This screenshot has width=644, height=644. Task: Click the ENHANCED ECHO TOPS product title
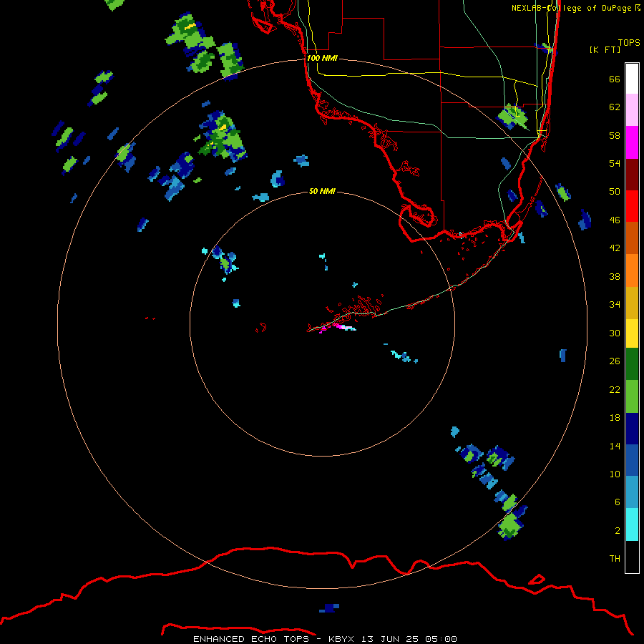click(x=250, y=639)
